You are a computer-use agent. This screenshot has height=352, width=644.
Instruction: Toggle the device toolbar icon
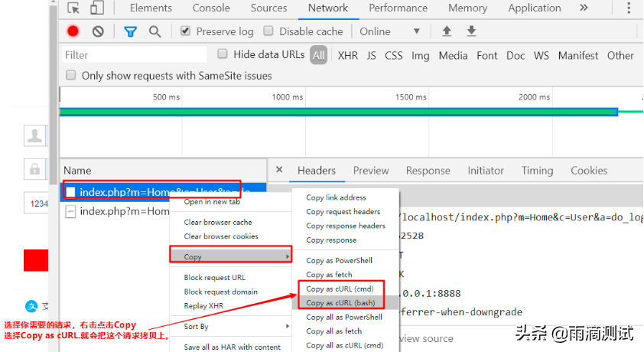(x=97, y=8)
